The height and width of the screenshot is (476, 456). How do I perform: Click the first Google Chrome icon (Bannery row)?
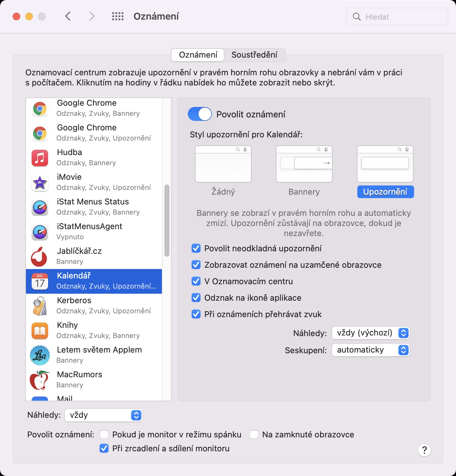click(40, 109)
